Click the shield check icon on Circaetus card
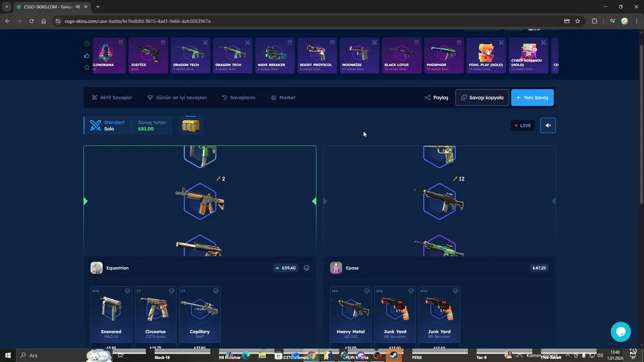Viewport: 644px width, 362px height. coord(172,291)
